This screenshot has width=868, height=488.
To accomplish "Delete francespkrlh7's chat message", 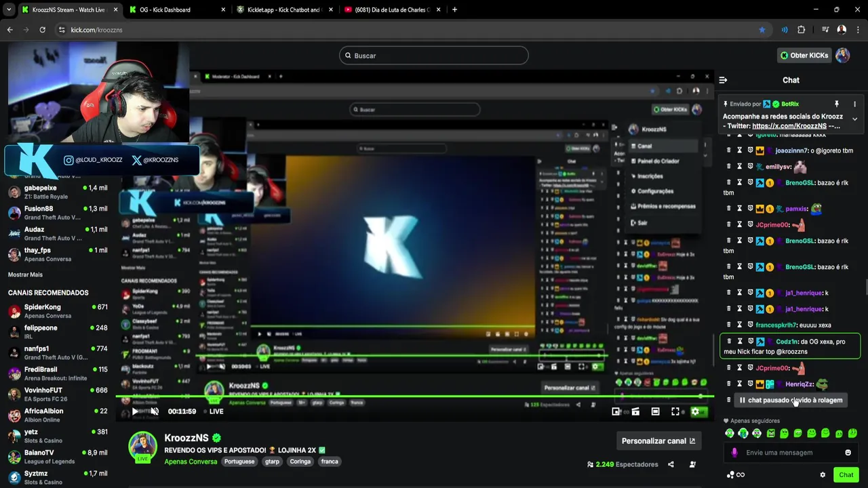I will pyautogui.click(x=729, y=325).
